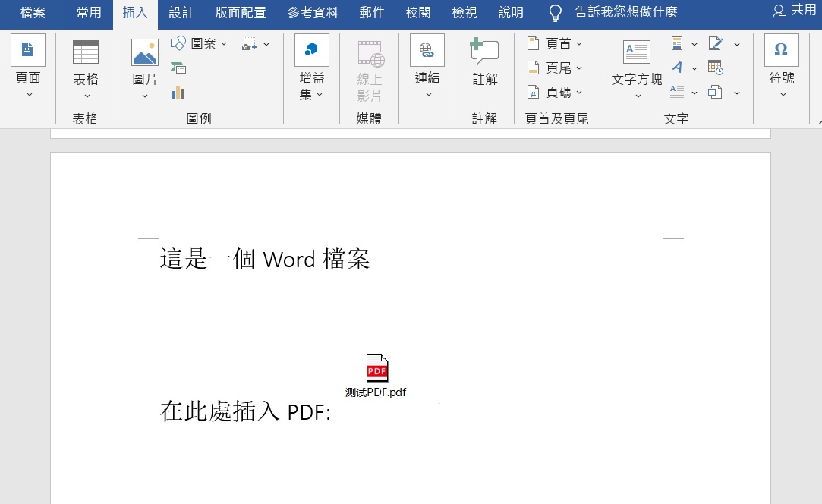Switch to the 常用 (Home) tab
The width and height of the screenshot is (822, 504).
tap(89, 13)
